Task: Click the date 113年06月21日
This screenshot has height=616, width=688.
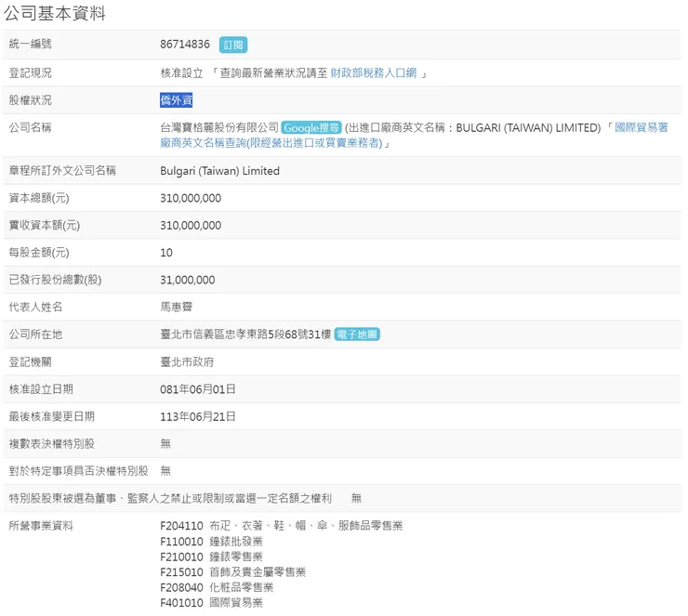Action: [x=197, y=416]
